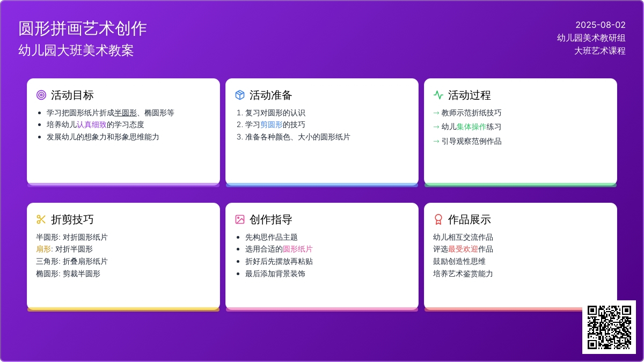644x362 pixels.
Task: Click the item 准备各种颜色、大小的圆形纸片
Action: (x=298, y=137)
